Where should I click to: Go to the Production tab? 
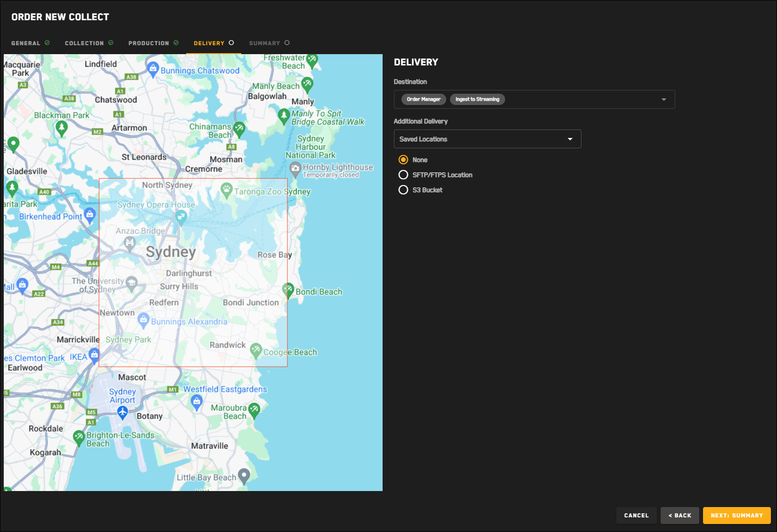[153, 43]
